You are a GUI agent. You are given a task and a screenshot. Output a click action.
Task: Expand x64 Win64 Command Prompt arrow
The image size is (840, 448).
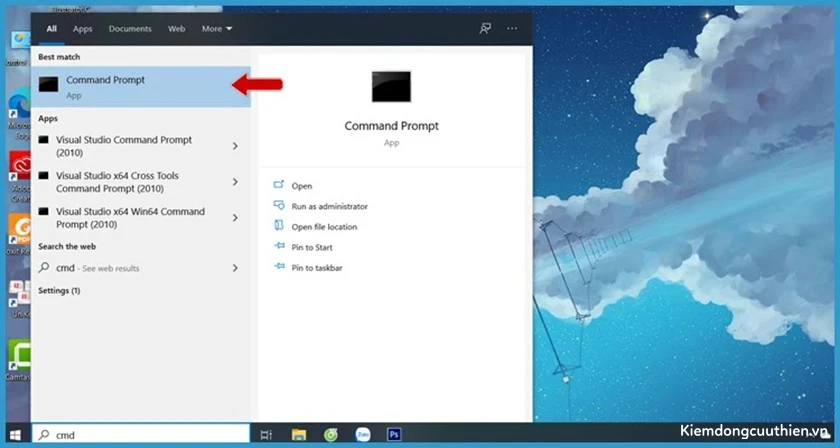(x=235, y=218)
